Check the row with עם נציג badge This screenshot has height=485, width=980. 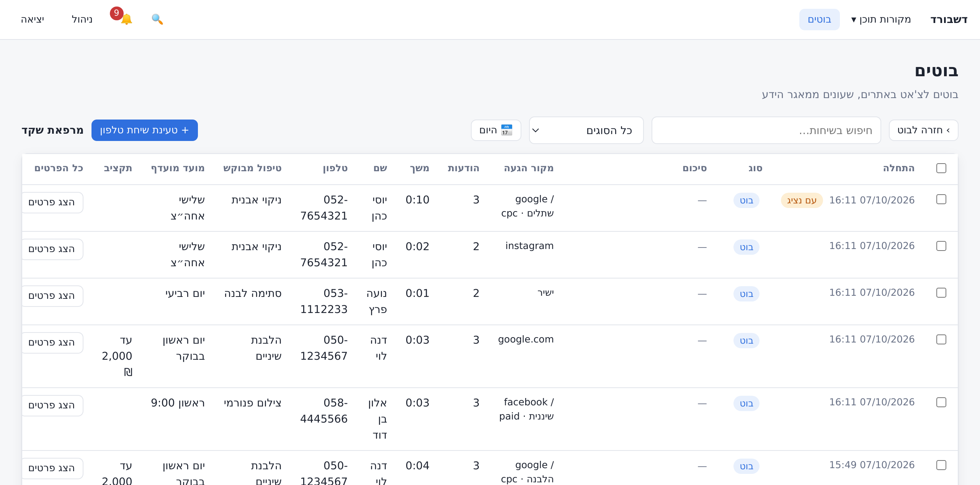tap(941, 199)
